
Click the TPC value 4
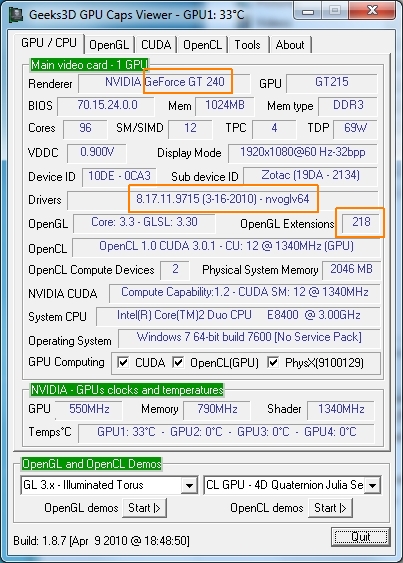pyautogui.click(x=274, y=129)
